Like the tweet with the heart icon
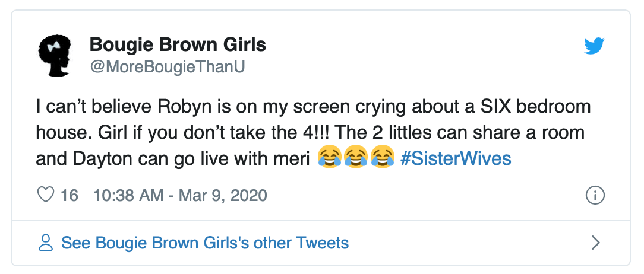Image resolution: width=644 pixels, height=274 pixels. click(46, 195)
